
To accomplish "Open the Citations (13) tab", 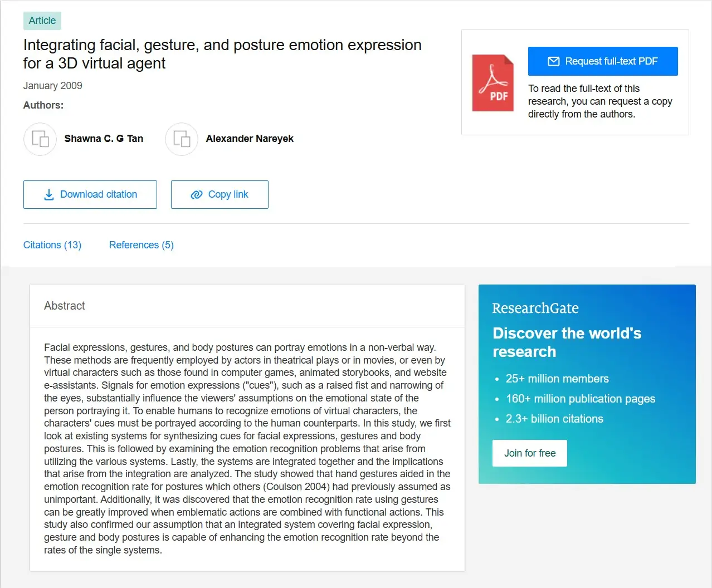I will point(52,245).
